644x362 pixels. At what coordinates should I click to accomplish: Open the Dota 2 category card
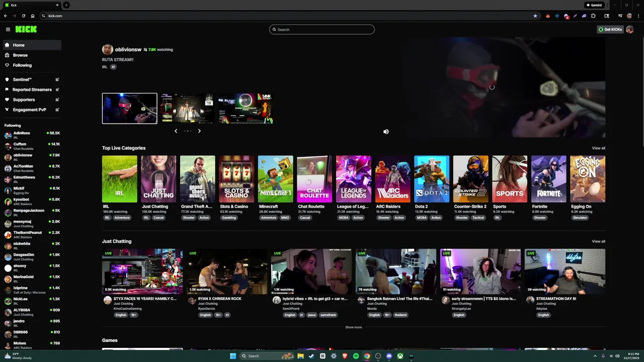[x=432, y=179]
